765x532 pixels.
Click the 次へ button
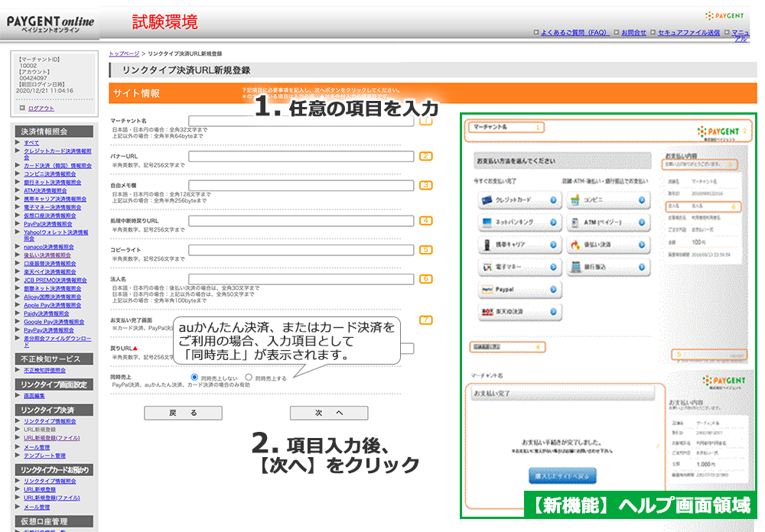pos(329,413)
